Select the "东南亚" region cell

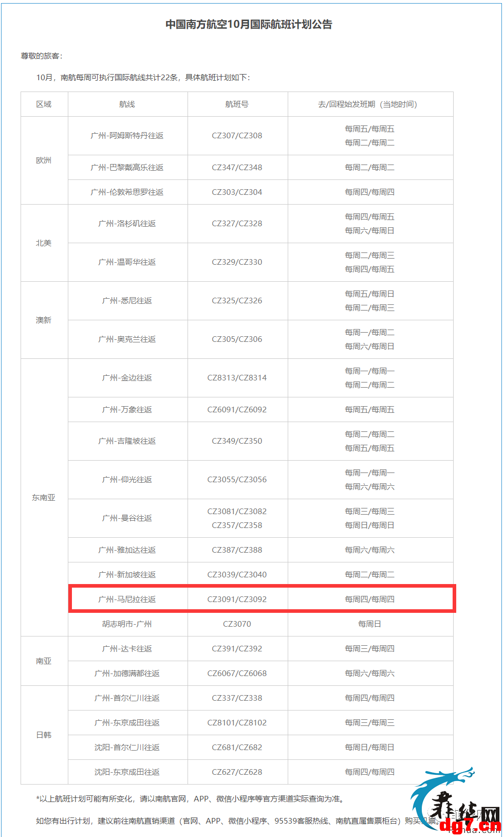click(x=44, y=498)
